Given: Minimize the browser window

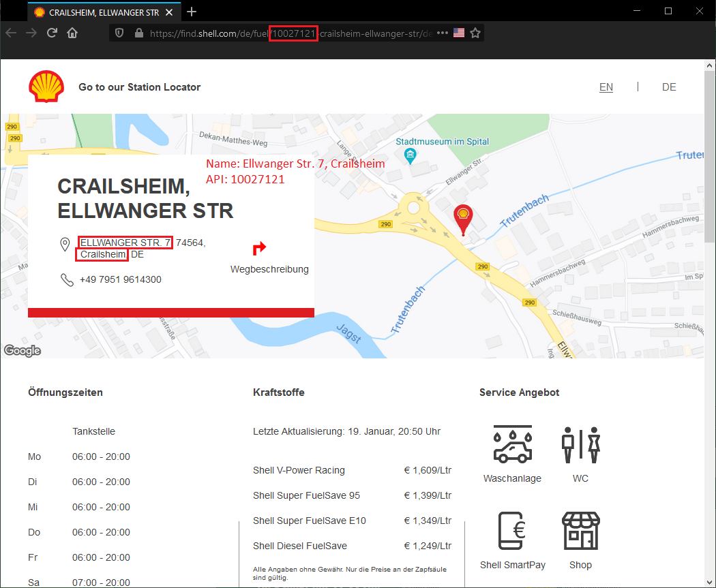Looking at the screenshot, I should point(638,11).
